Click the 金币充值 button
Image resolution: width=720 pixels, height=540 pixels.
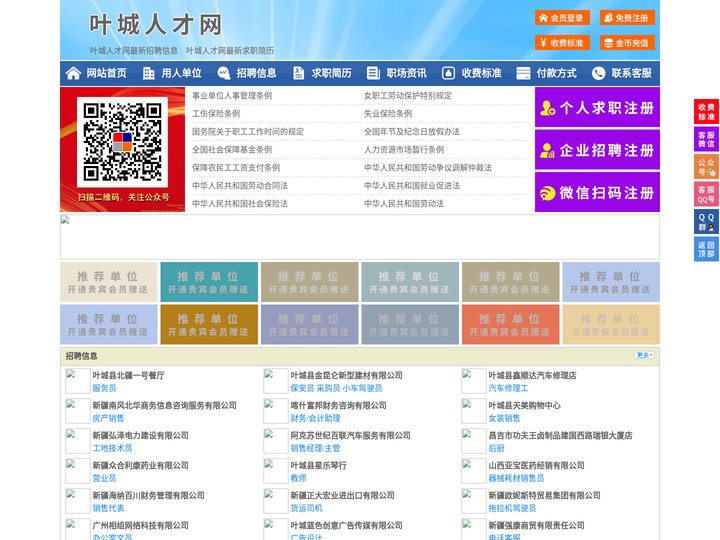pyautogui.click(x=627, y=43)
